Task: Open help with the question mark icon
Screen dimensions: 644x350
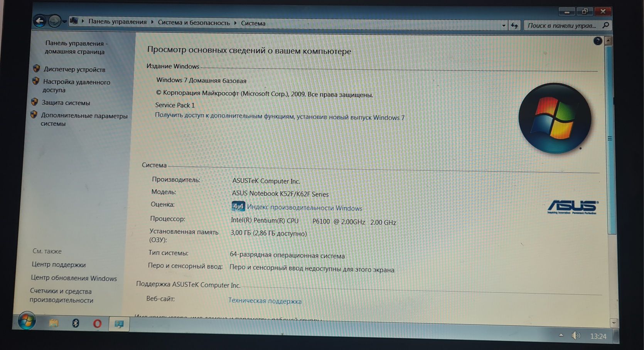Action: click(x=597, y=41)
